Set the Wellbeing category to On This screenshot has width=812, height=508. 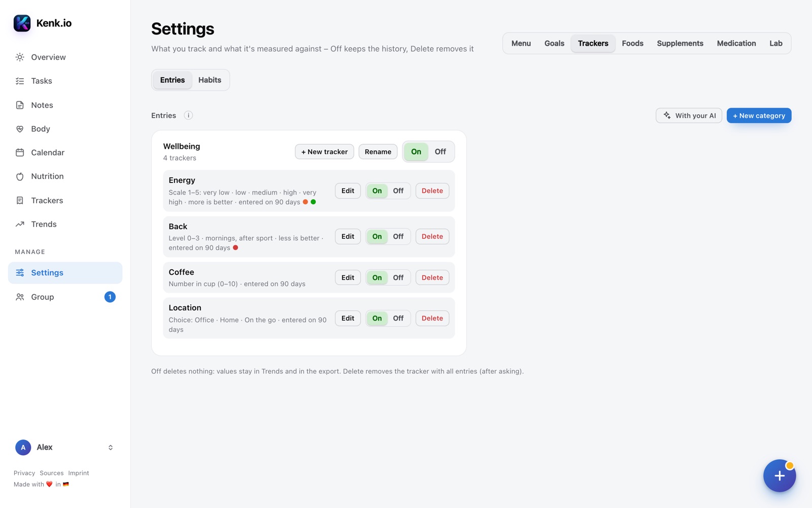tap(416, 152)
